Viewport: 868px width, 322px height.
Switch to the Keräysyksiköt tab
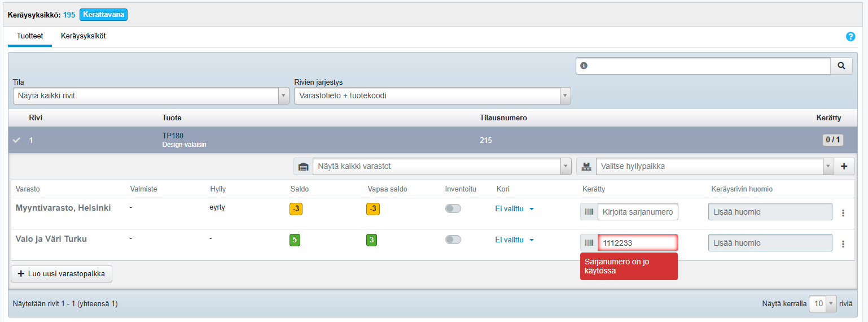tap(83, 36)
